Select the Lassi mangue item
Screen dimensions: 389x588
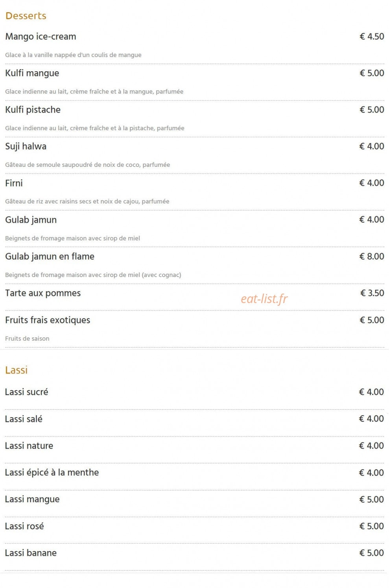32,499
